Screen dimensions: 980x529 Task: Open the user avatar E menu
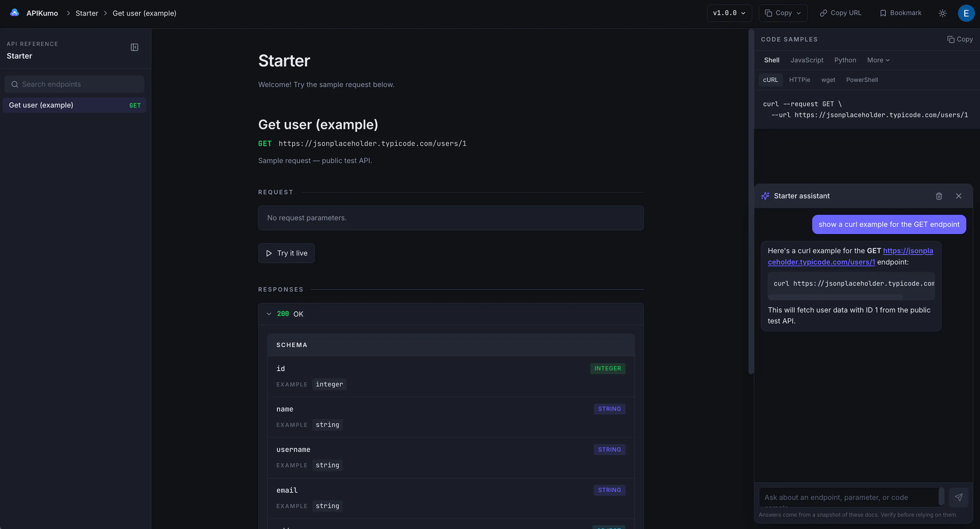coord(966,13)
